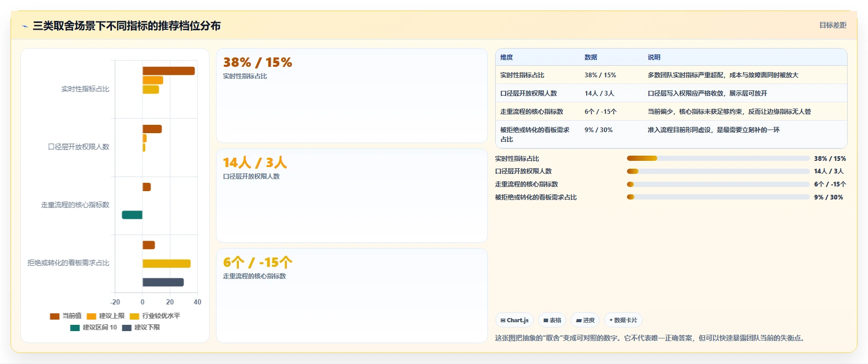Click the 表格 chip
The height and width of the screenshot is (364, 868).
click(x=552, y=320)
